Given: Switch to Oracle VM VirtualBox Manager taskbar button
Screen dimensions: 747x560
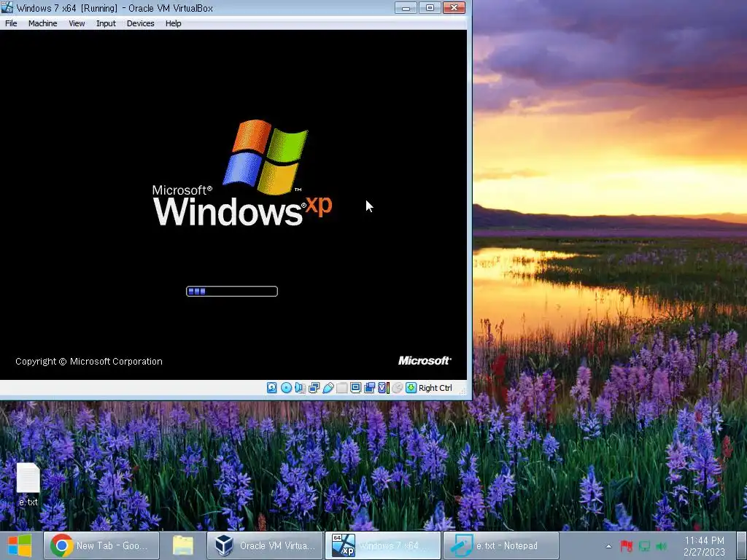Looking at the screenshot, I should pos(265,545).
